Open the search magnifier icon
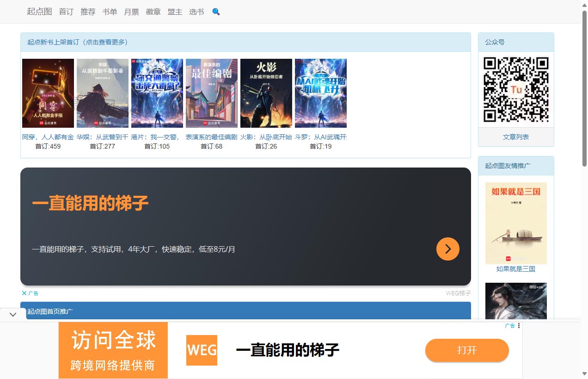 pos(215,12)
